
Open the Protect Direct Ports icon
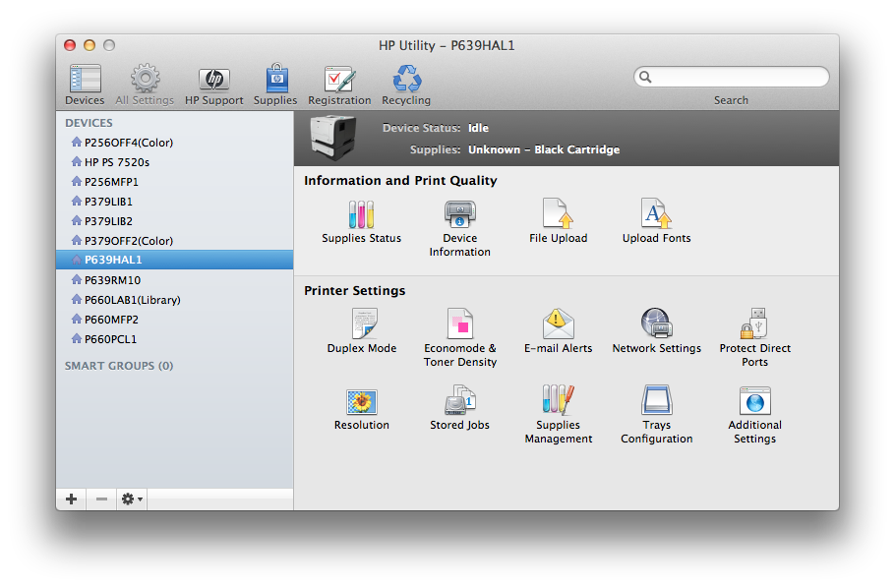pyautogui.click(x=754, y=323)
